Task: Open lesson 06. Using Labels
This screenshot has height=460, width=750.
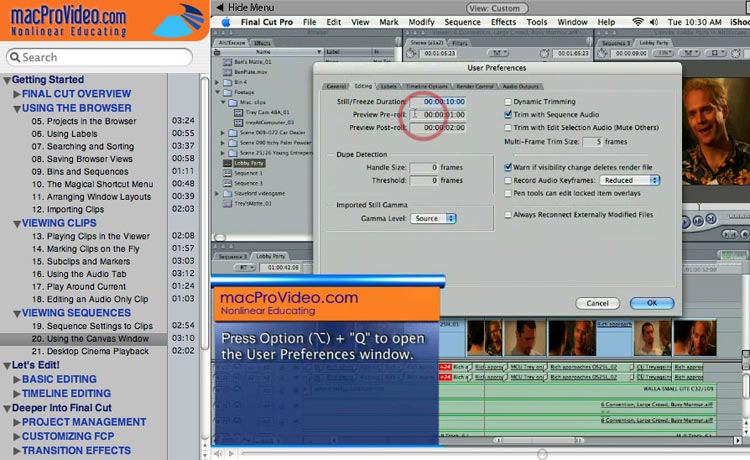Action: click(x=65, y=134)
